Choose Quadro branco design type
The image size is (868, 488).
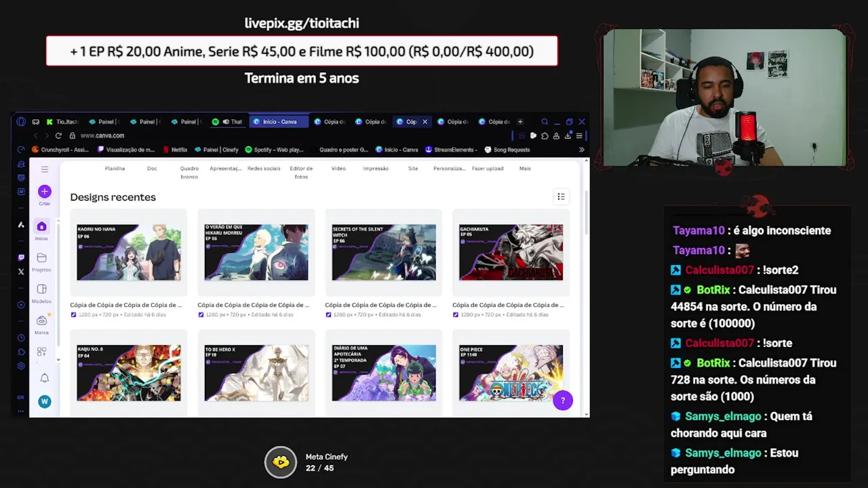[189, 172]
